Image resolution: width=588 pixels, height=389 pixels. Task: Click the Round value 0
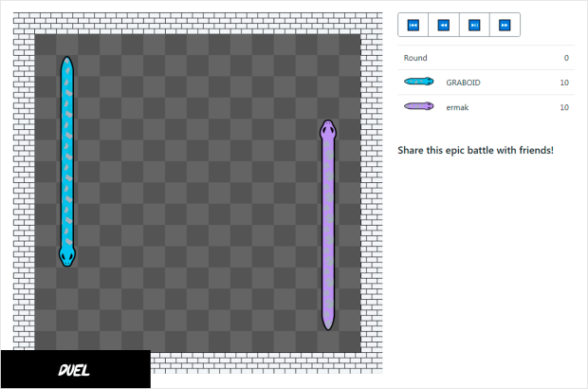coord(566,58)
